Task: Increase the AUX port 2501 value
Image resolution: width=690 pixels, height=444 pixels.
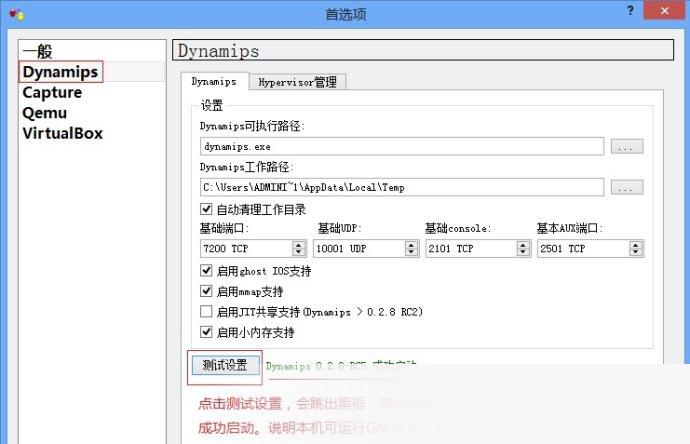Action: pyautogui.click(x=636, y=245)
